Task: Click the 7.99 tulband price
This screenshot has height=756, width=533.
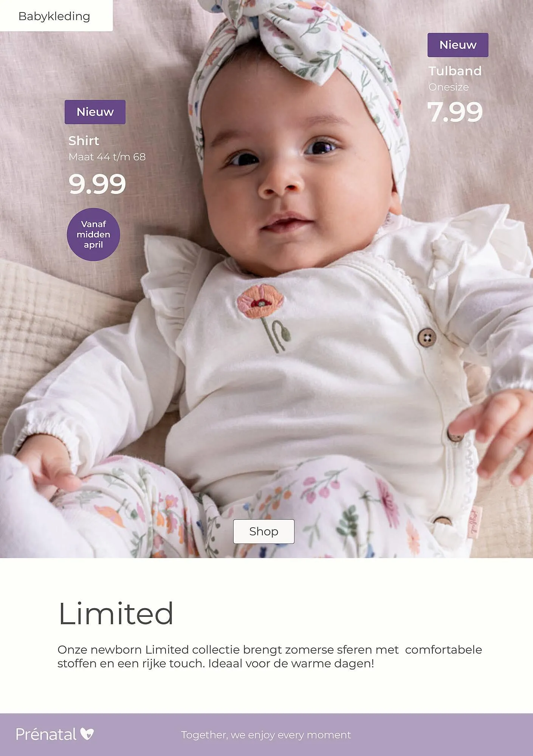Action: [455, 112]
